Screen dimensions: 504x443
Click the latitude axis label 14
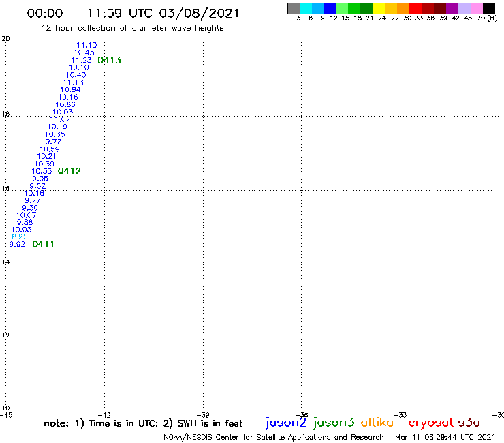[5, 262]
